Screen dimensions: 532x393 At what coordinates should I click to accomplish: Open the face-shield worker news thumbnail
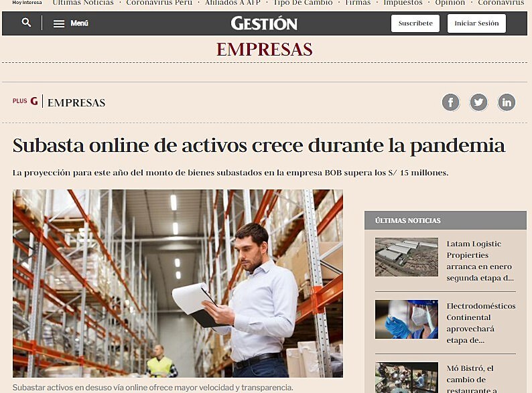pos(407,319)
